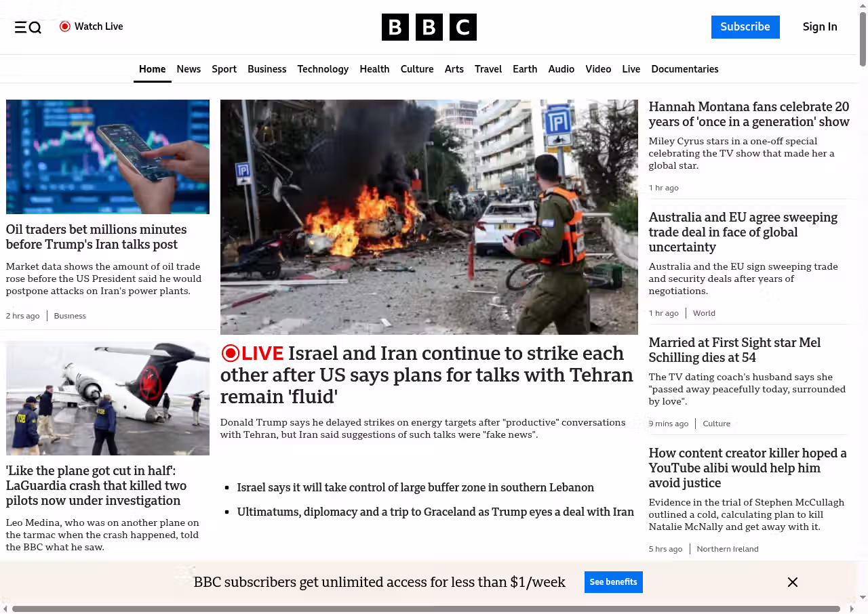Viewport: 868px width, 614px height.
Task: Click the Sign In link
Action: click(x=819, y=27)
